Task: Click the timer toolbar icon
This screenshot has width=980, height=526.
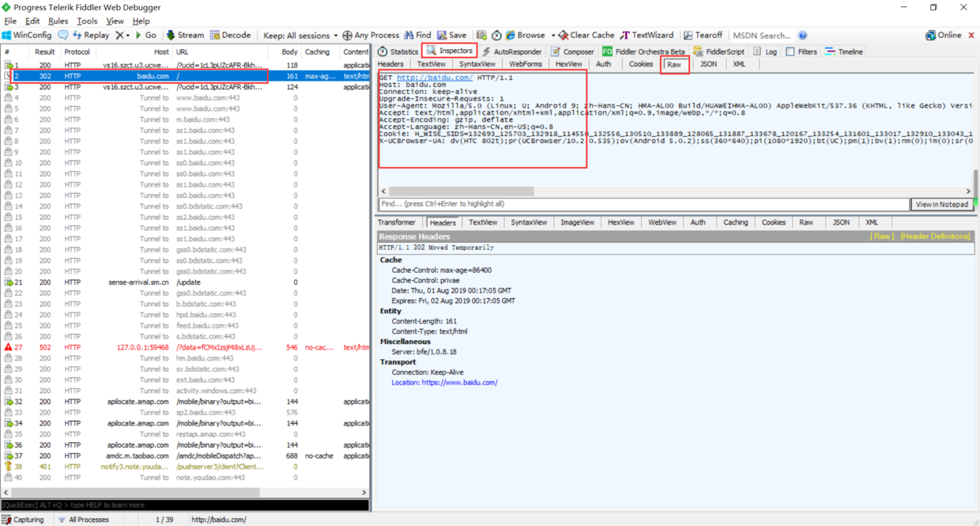Action: (496, 36)
